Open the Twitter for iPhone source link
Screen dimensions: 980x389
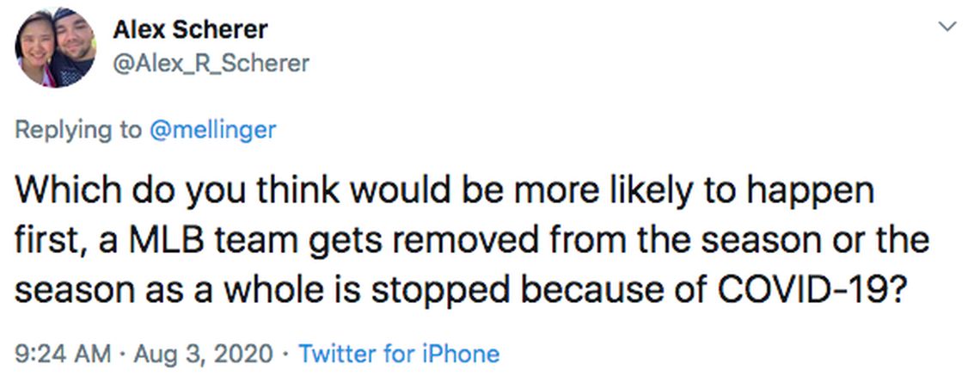pyautogui.click(x=398, y=353)
